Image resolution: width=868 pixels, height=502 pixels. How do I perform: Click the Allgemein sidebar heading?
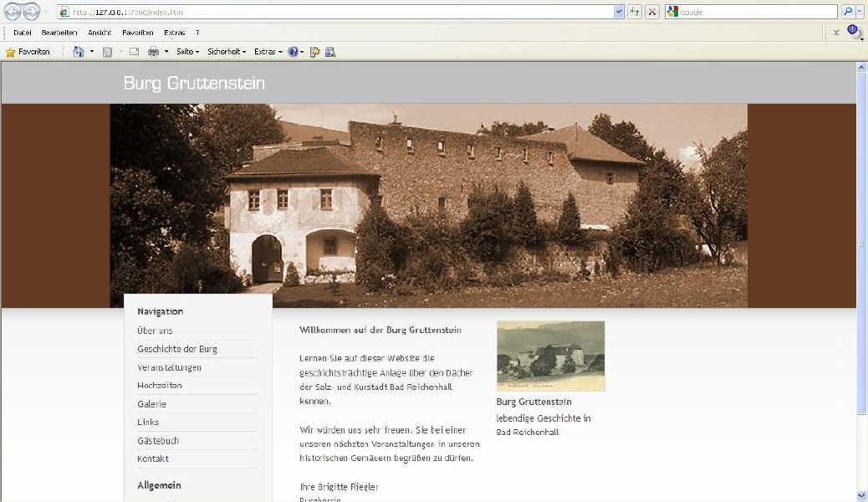pos(159,485)
